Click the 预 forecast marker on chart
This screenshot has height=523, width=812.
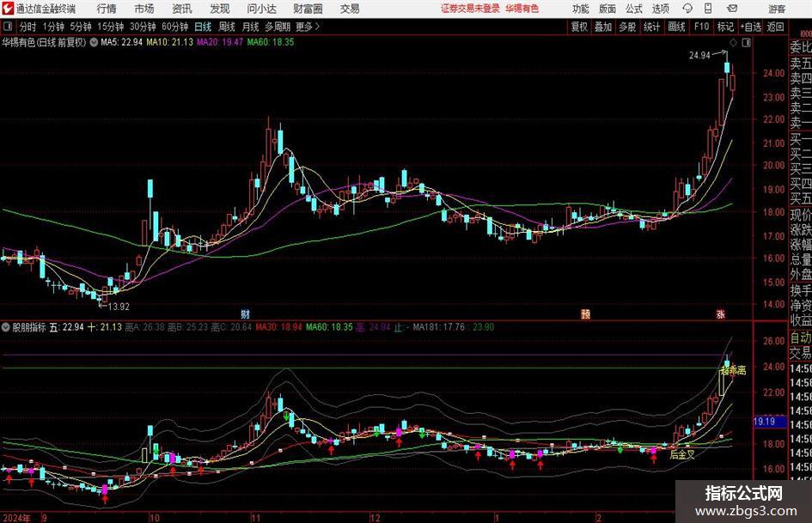tap(585, 313)
